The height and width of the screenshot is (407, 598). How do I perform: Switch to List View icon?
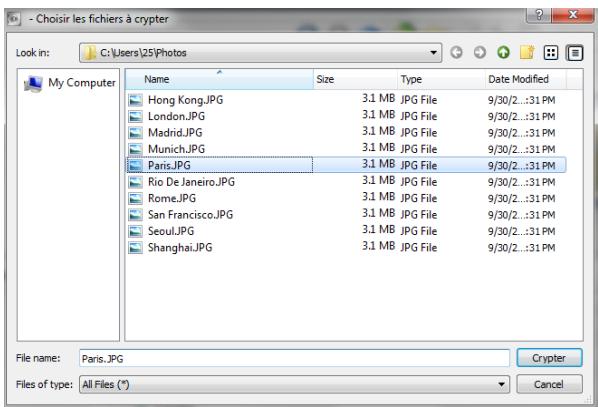(x=551, y=53)
